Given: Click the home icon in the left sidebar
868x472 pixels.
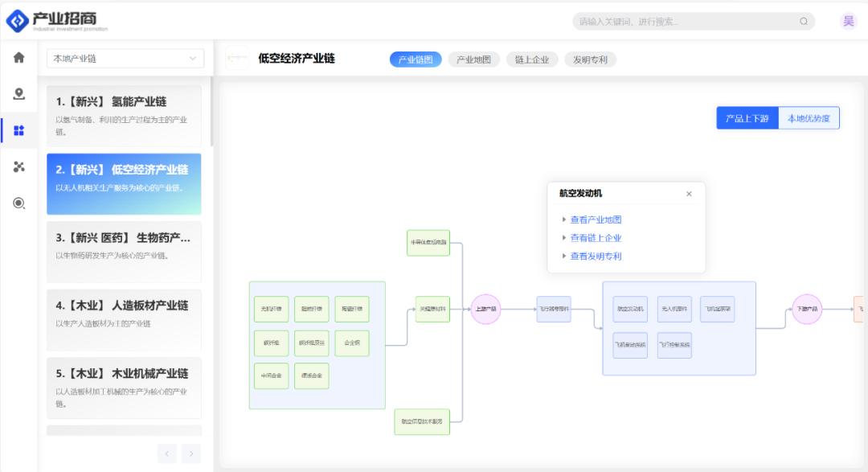Looking at the screenshot, I should click(18, 58).
